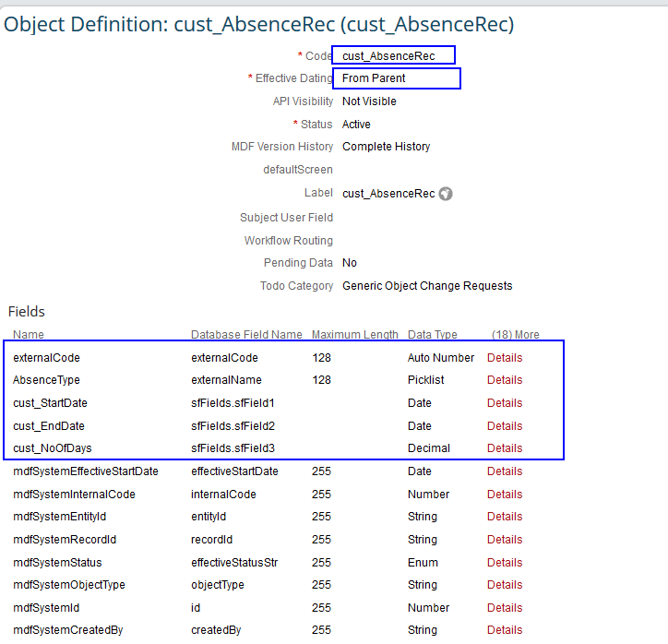
Task: Click the Name column header
Action: point(29,335)
